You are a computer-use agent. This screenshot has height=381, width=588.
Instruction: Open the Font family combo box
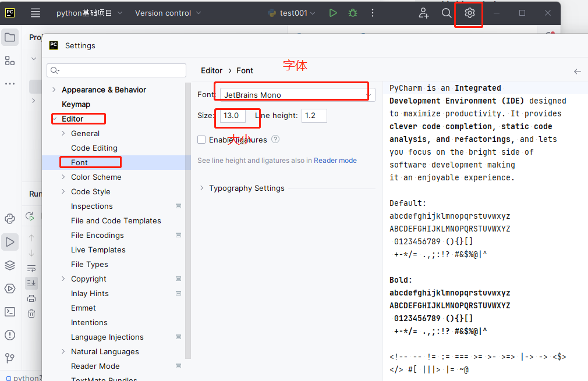pos(297,95)
